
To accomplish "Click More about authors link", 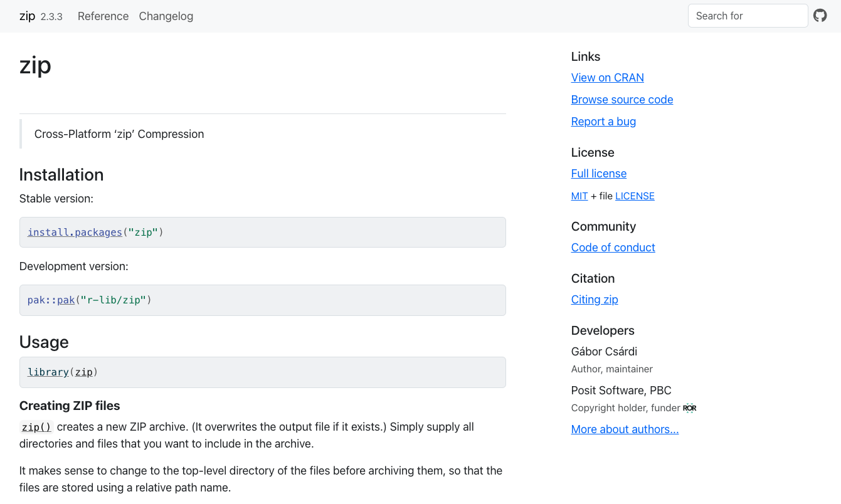I will (625, 429).
